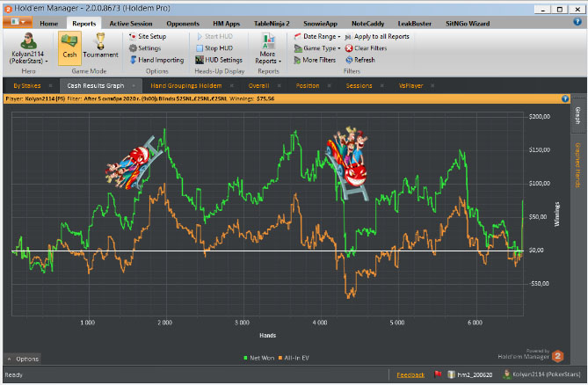Viewport: 588px width, 385px height.
Task: Open NoteCaddy tab
Action: (368, 23)
